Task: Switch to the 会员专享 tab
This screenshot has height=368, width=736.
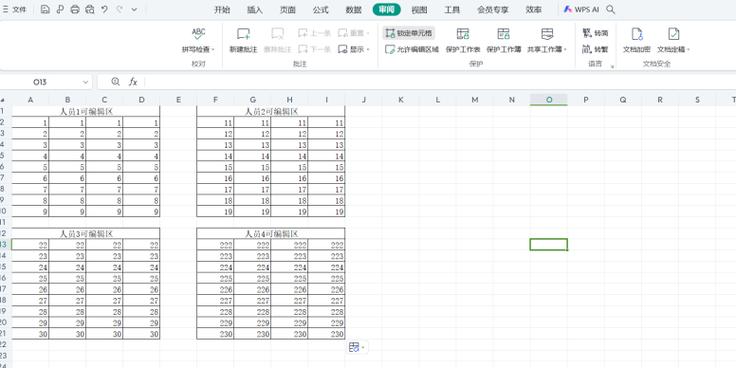Action: click(492, 10)
